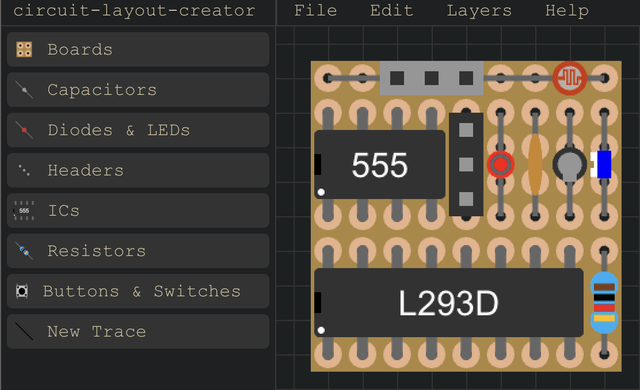Select the red LED on the board
The image size is (640, 390).
501,164
